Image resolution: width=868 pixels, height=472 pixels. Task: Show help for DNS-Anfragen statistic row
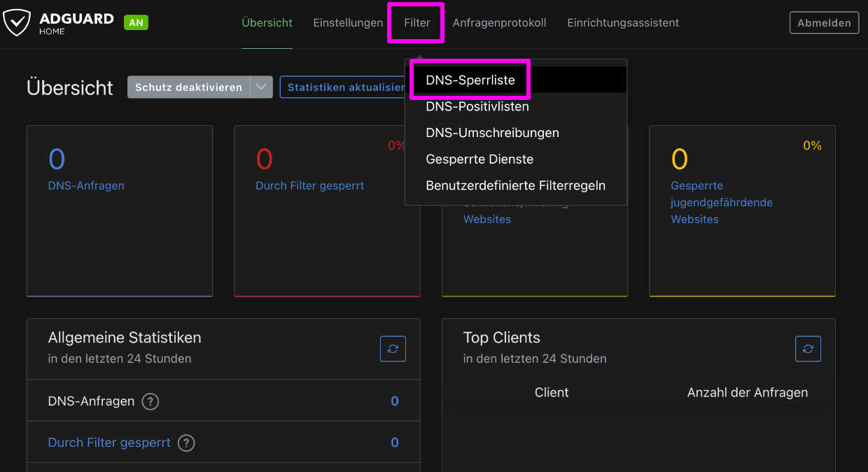click(x=150, y=401)
